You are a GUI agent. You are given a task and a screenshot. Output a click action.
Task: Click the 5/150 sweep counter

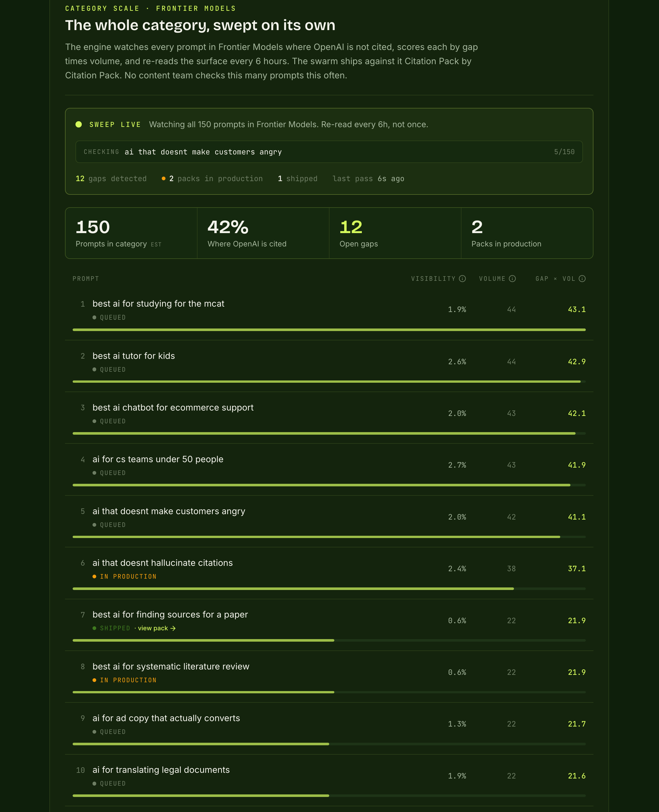(x=564, y=152)
